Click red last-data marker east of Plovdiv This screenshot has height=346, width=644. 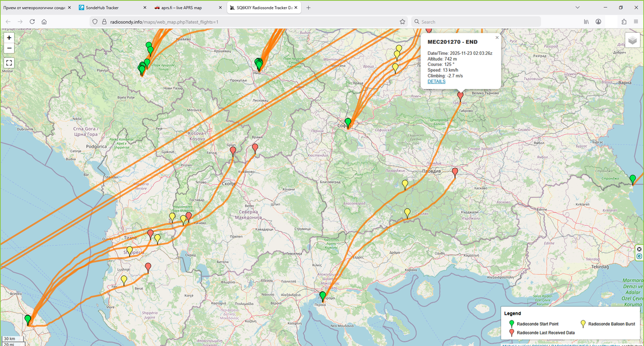point(455,172)
